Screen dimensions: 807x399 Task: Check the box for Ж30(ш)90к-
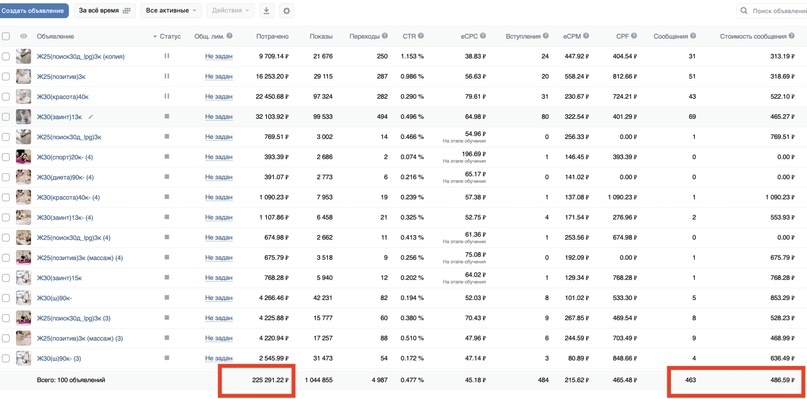pyautogui.click(x=6, y=298)
